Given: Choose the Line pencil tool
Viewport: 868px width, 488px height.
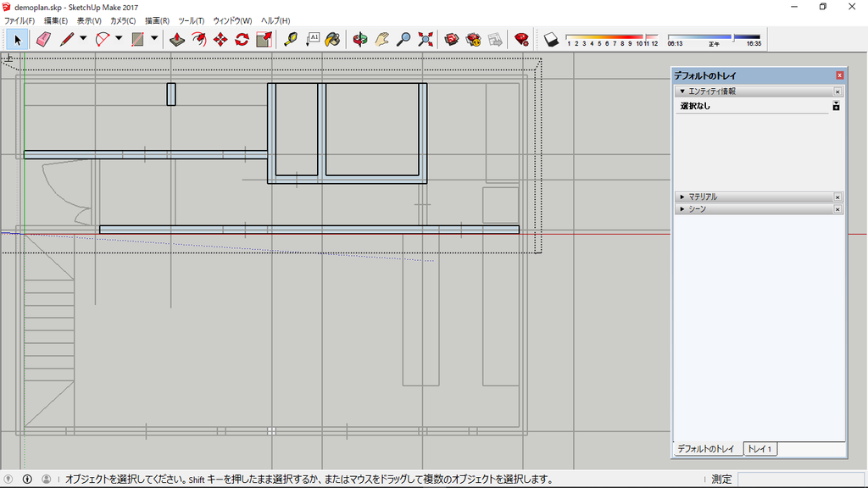Looking at the screenshot, I should [67, 39].
